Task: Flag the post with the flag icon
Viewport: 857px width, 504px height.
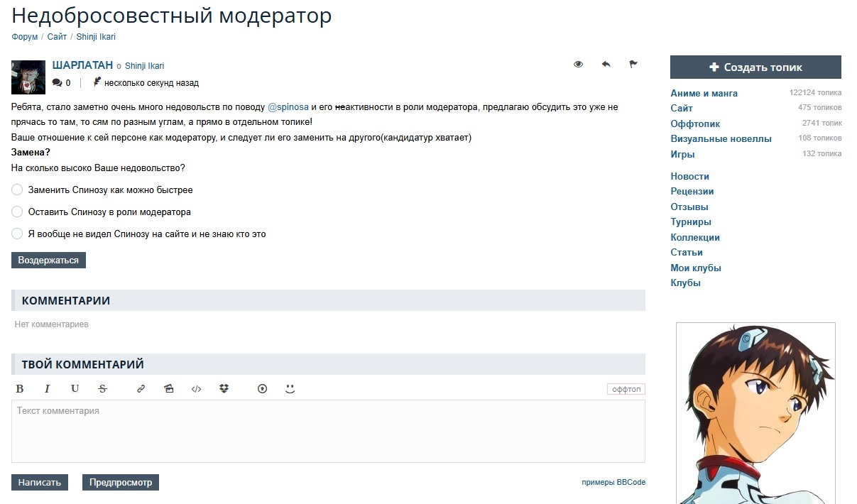Action: click(x=633, y=65)
